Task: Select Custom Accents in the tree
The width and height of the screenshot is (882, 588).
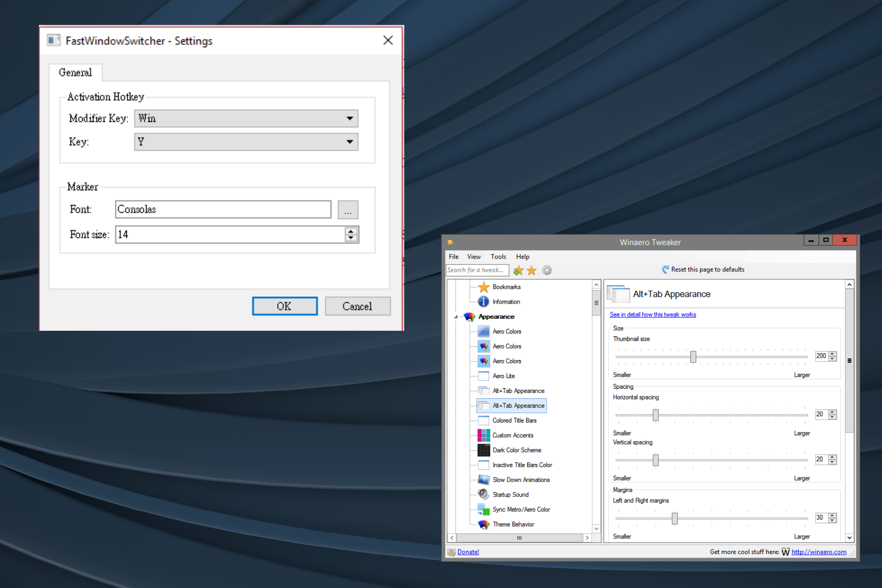Action: 513,435
